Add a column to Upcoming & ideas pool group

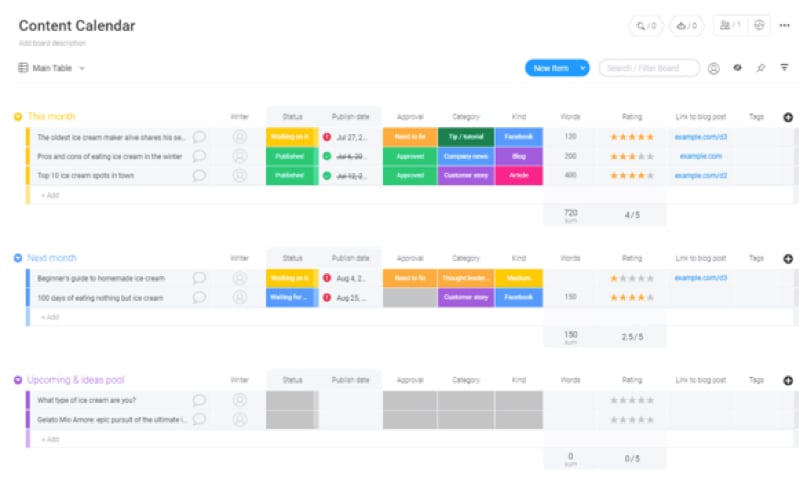pyautogui.click(x=788, y=381)
